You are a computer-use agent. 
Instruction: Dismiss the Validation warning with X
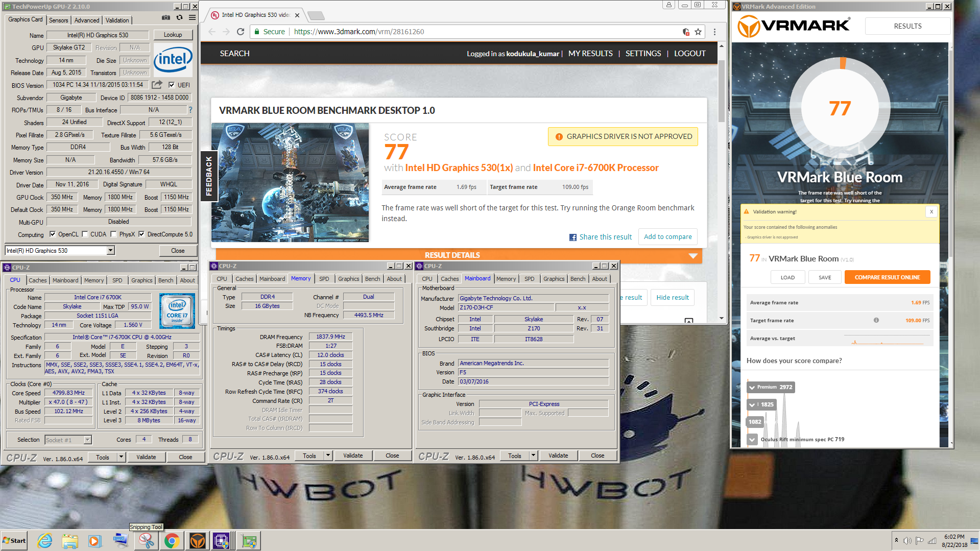click(x=931, y=211)
